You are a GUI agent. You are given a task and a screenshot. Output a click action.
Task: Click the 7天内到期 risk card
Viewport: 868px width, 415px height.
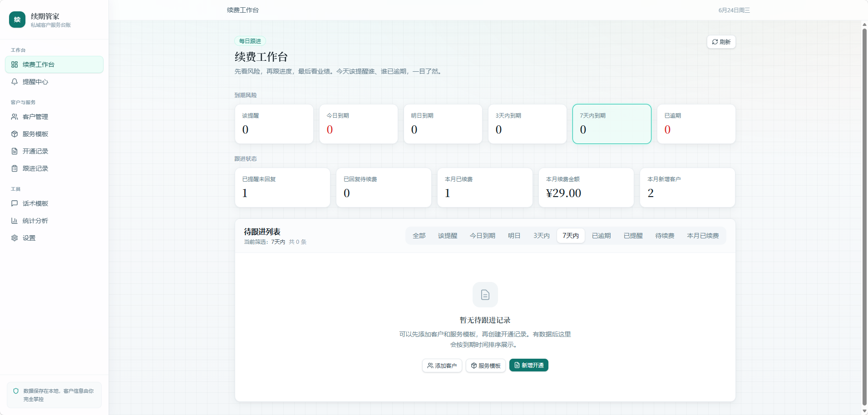tap(612, 124)
